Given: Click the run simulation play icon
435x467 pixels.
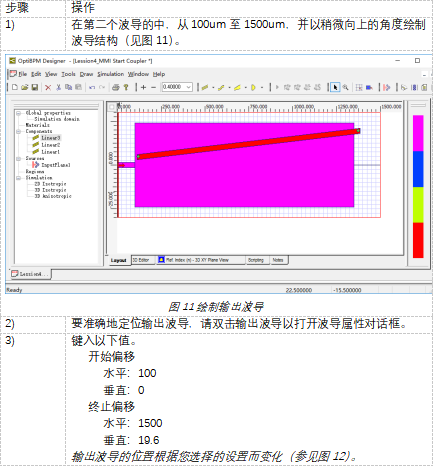Looking at the screenshot, I should (277, 87).
